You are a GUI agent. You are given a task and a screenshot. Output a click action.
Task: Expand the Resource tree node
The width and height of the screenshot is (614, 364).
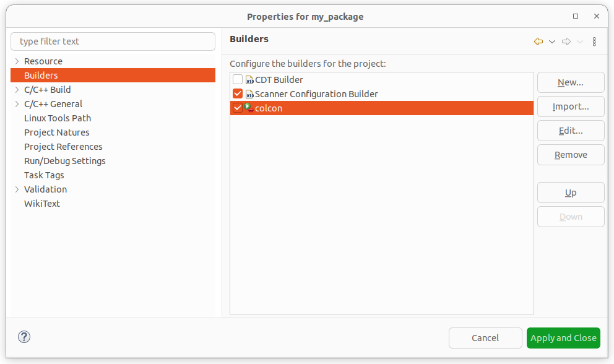(16, 61)
